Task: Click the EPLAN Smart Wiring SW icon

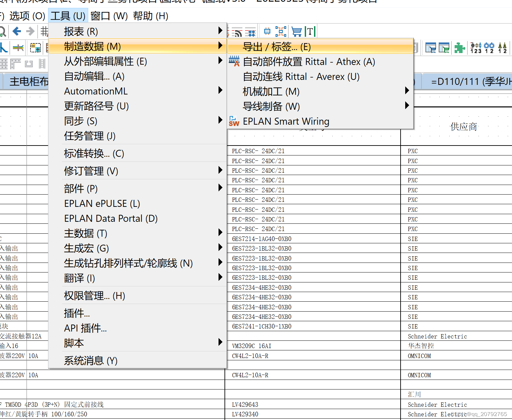Action: [234, 121]
